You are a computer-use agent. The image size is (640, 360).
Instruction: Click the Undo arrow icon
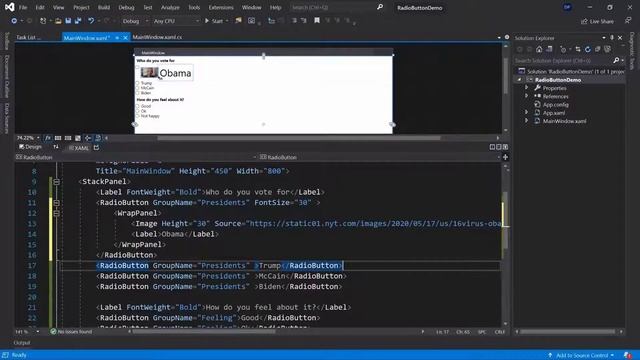tap(91, 21)
